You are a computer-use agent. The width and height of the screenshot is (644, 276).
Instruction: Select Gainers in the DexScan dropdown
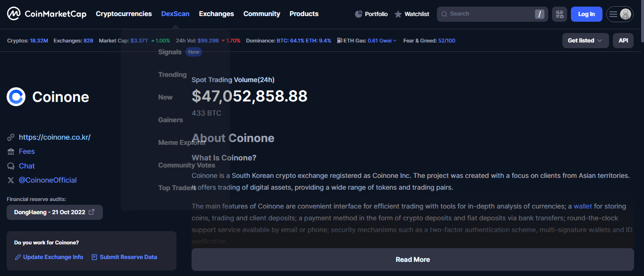(x=170, y=120)
